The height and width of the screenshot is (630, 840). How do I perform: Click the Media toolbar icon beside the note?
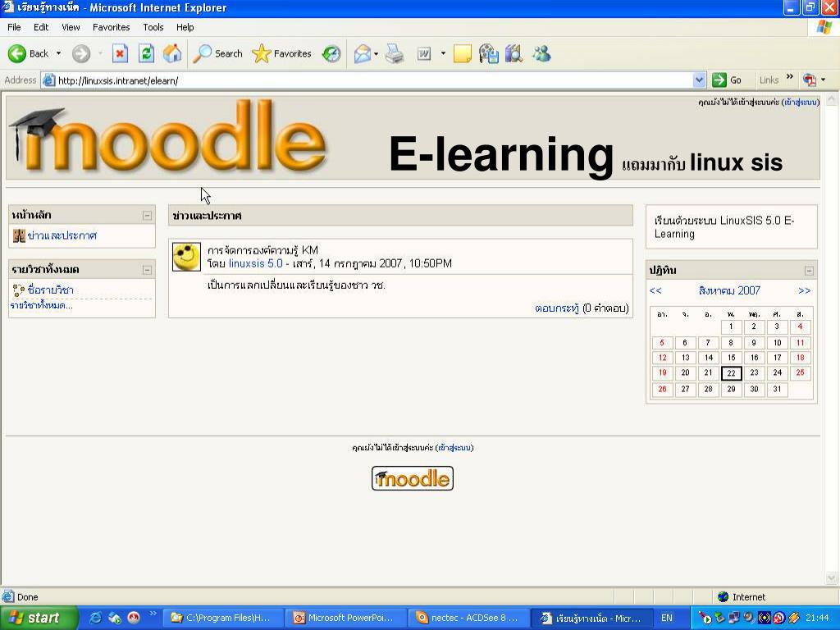(489, 53)
